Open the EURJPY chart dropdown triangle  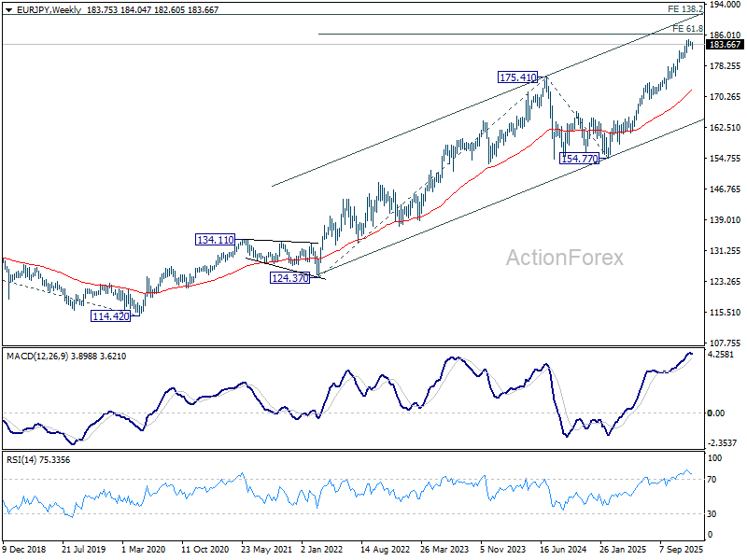(x=8, y=9)
